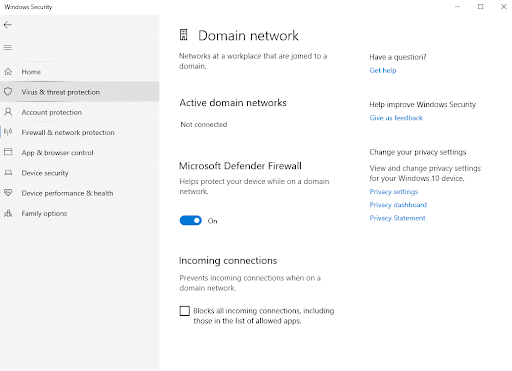Open the Privacy Statement link

tap(397, 218)
